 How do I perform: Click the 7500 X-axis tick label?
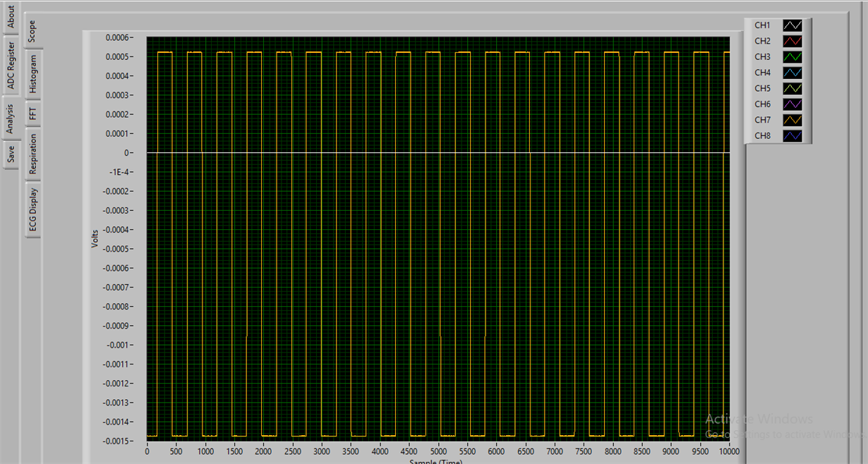[584, 451]
